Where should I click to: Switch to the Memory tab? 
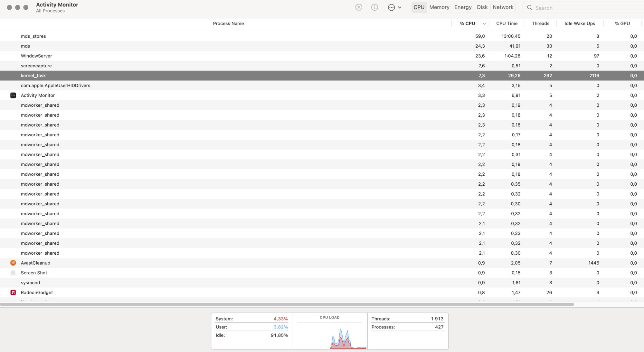(x=439, y=7)
